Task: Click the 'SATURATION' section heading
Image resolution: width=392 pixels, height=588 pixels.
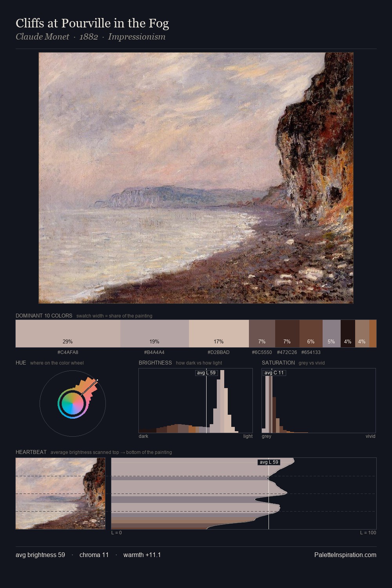Action: pyautogui.click(x=278, y=363)
